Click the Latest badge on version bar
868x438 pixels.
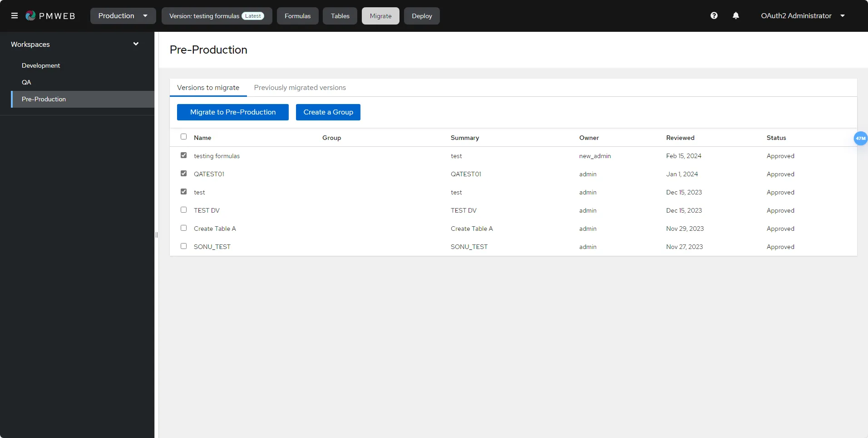(253, 15)
